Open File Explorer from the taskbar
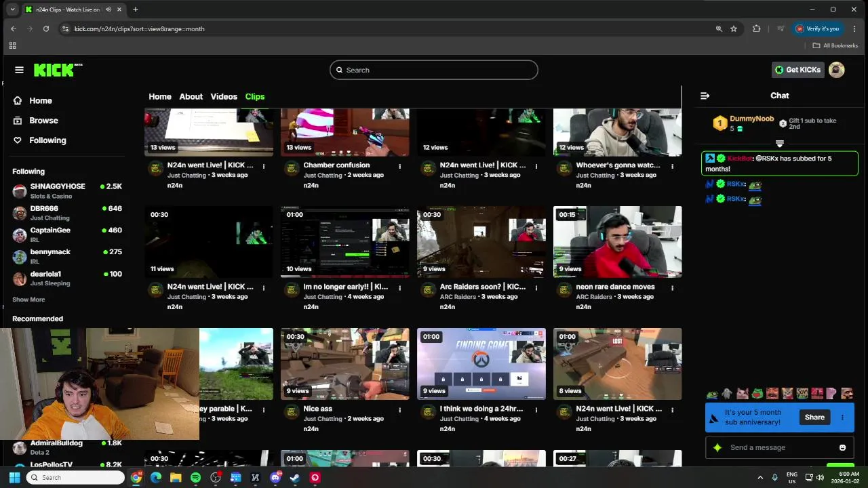This screenshot has width=868, height=488. click(x=176, y=477)
